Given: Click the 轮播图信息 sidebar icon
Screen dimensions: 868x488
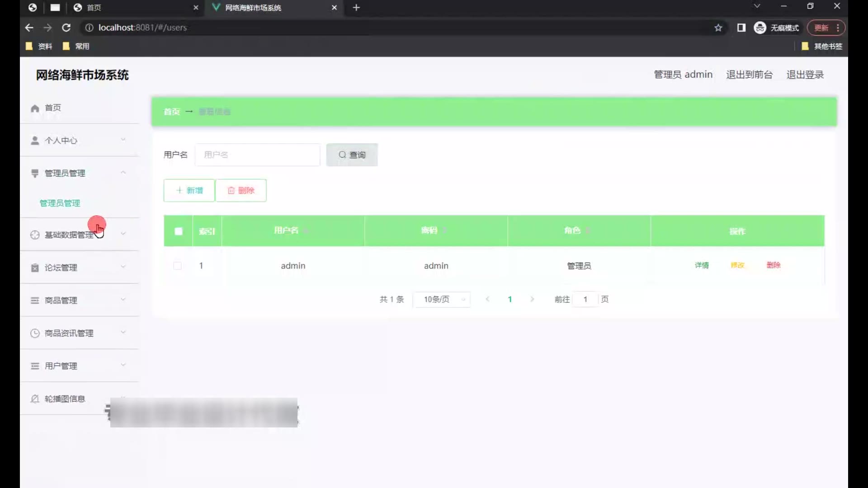Looking at the screenshot, I should pos(35,399).
